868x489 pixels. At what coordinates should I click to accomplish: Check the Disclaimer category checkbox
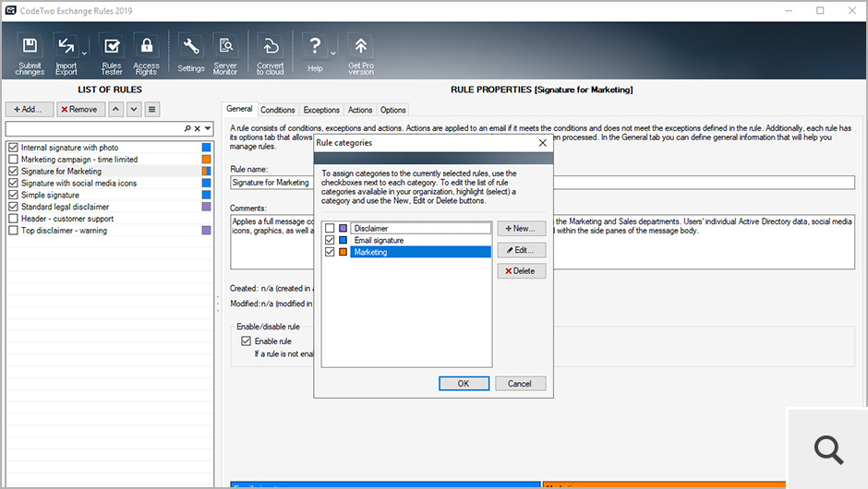(x=330, y=228)
